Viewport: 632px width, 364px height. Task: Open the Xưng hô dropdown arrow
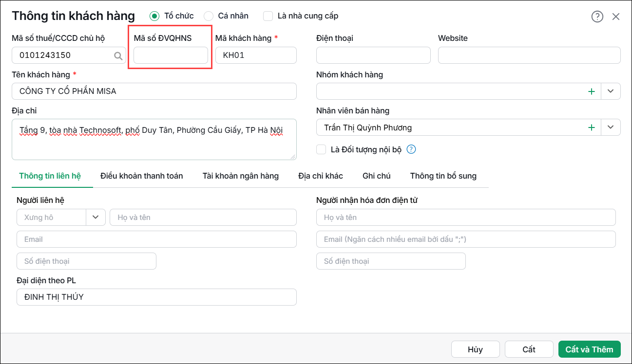tap(96, 218)
